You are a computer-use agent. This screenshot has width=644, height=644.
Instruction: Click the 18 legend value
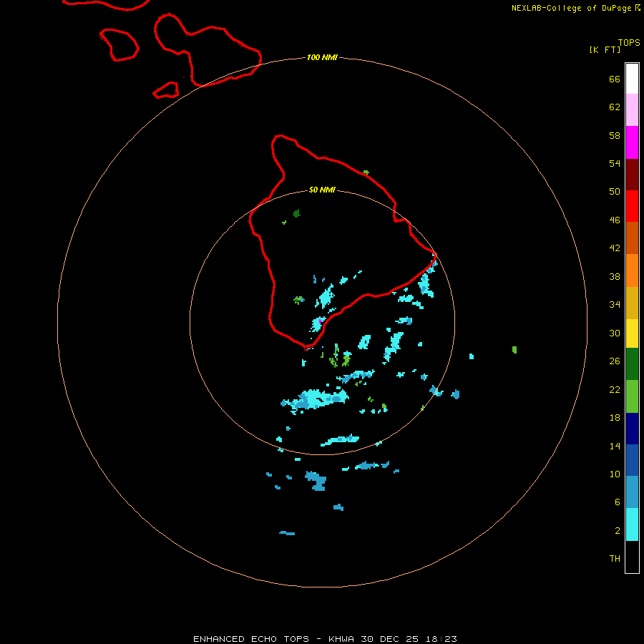tap(615, 418)
